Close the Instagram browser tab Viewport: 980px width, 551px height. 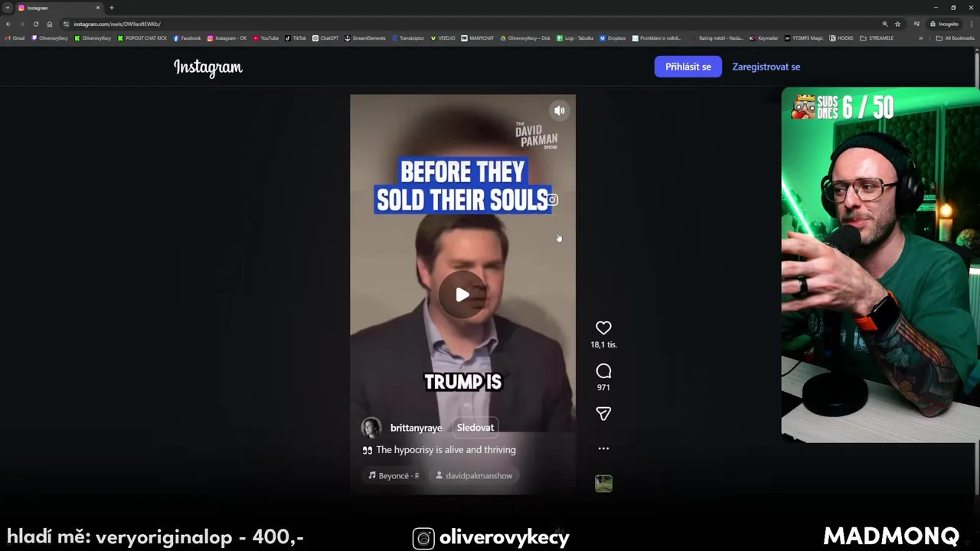click(98, 8)
